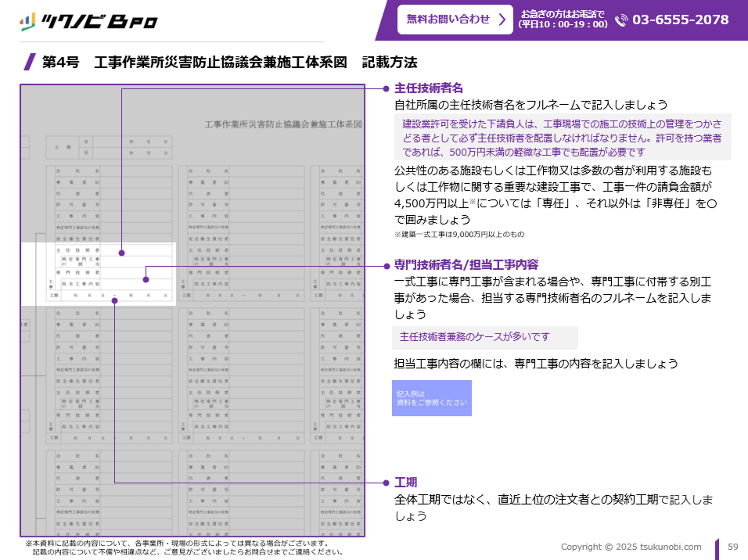Open the 無料お問い合わせ button
Screen dimensions: 748x560
coord(455,20)
